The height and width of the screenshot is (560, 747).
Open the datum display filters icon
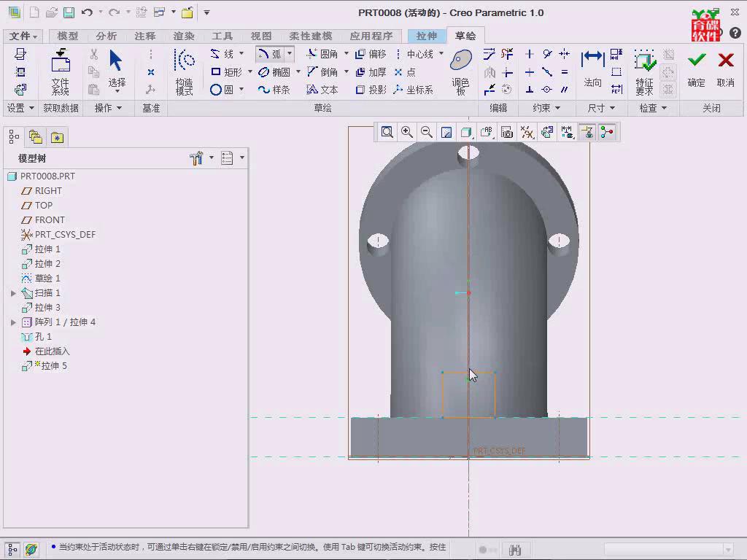pos(527,133)
